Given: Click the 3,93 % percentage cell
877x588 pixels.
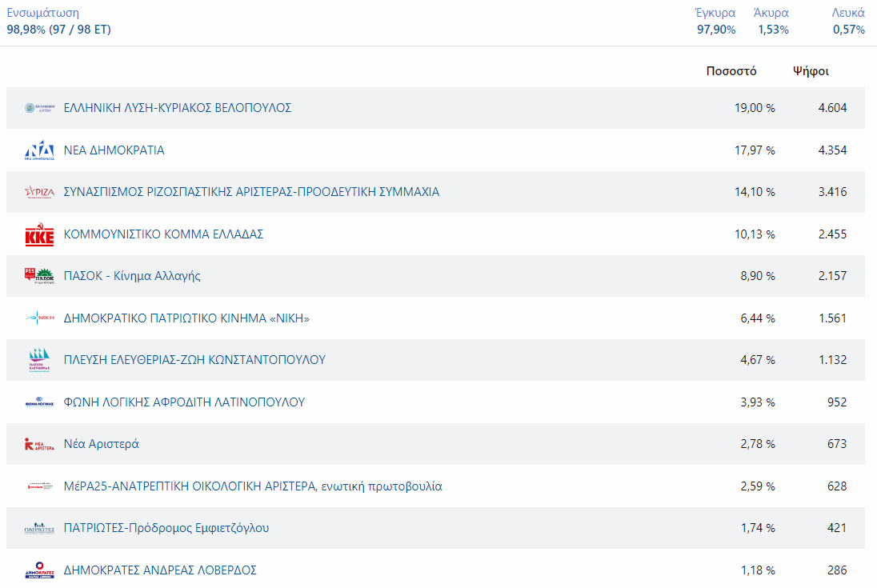Looking at the screenshot, I should (x=758, y=402).
